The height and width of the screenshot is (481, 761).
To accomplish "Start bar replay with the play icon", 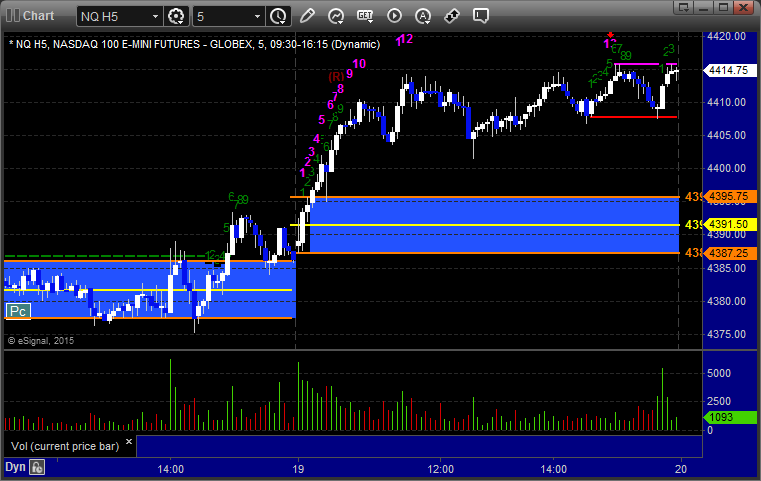I will pyautogui.click(x=394, y=16).
